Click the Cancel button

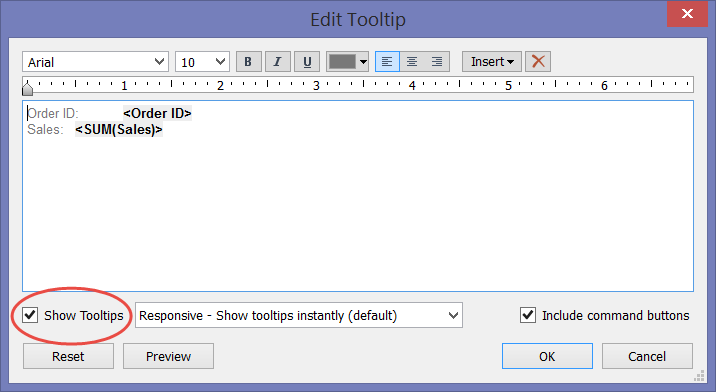[647, 356]
